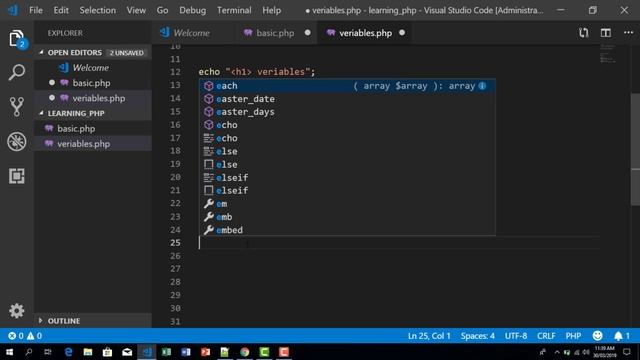Switch to the Welcome tab
Image resolution: width=640 pixels, height=360 pixels.
click(x=191, y=33)
